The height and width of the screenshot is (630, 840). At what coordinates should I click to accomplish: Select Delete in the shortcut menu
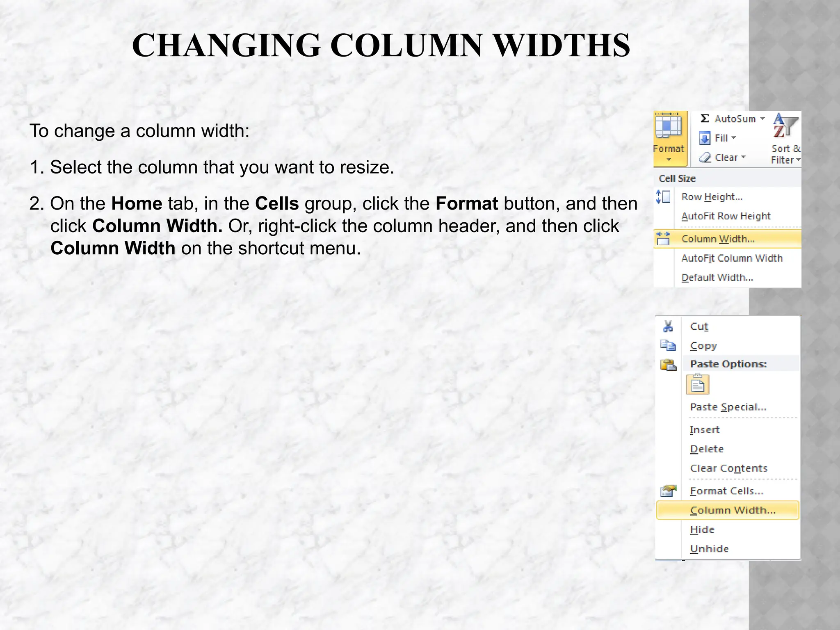(x=706, y=449)
